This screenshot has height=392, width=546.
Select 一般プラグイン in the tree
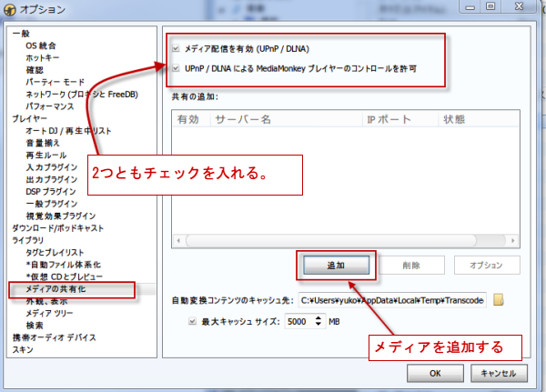coord(52,204)
